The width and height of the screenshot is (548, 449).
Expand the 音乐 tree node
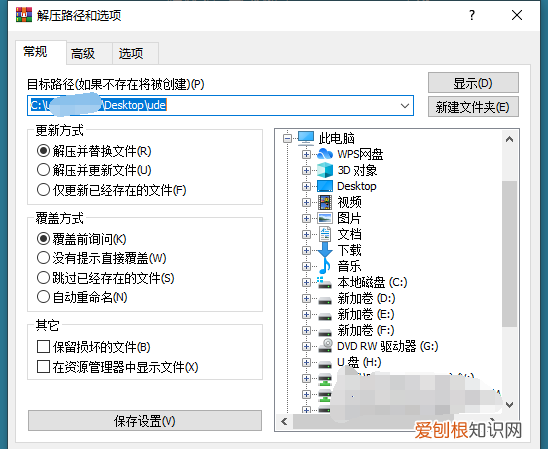tap(306, 267)
